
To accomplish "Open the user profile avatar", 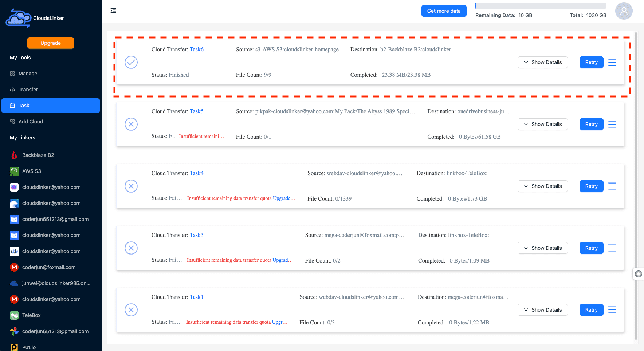I will [x=624, y=11].
